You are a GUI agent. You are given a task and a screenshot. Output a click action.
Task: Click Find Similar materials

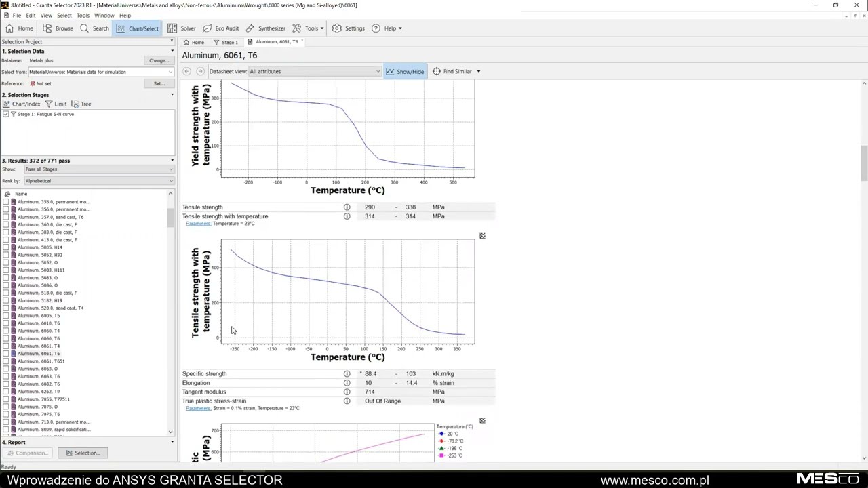click(452, 71)
